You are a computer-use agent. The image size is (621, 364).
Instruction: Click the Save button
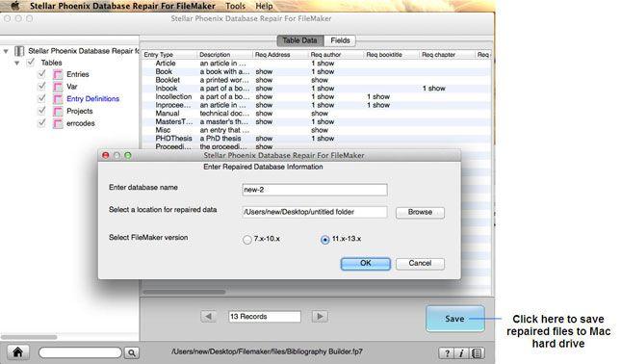point(455,319)
